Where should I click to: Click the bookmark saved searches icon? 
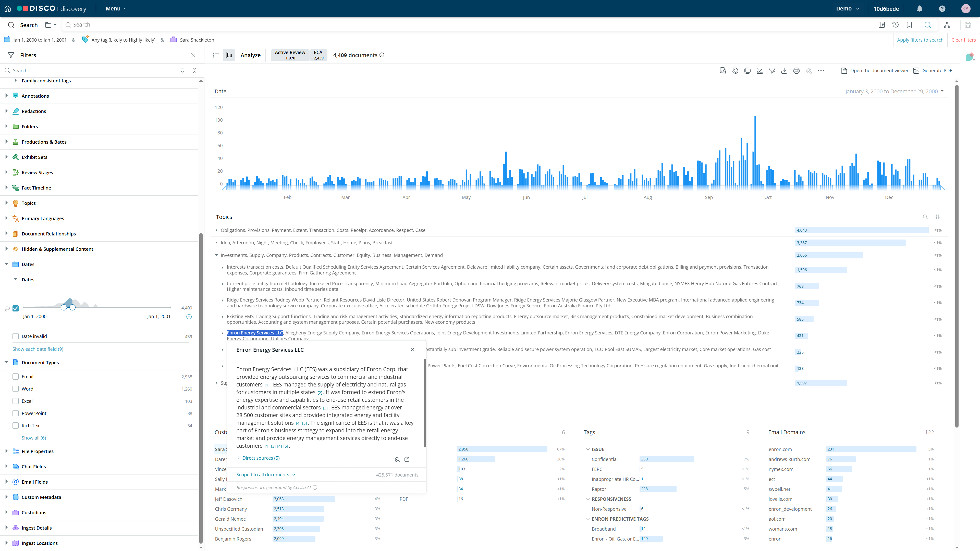click(x=909, y=25)
